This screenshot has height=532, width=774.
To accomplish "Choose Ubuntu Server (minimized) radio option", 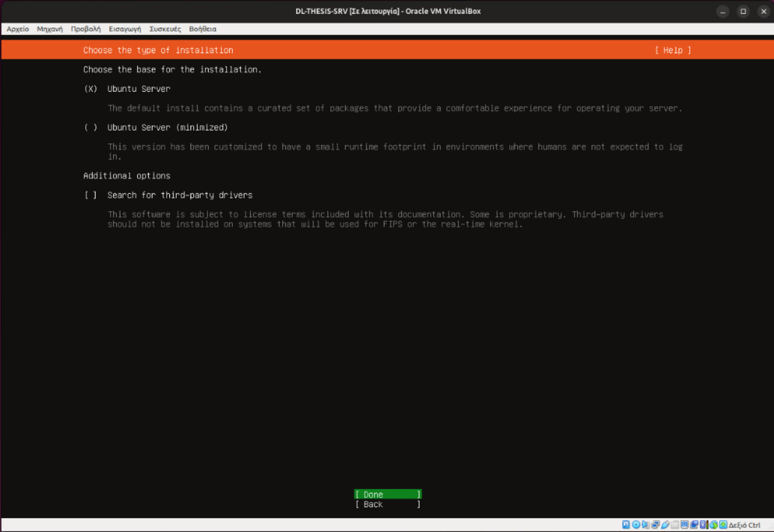I will [x=91, y=128].
